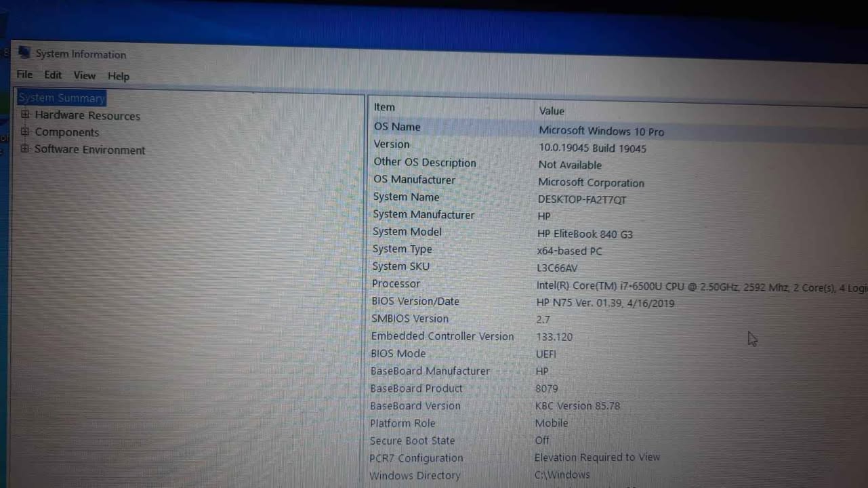Click the OS Manufacturer label
The width and height of the screenshot is (868, 488).
pyautogui.click(x=414, y=180)
